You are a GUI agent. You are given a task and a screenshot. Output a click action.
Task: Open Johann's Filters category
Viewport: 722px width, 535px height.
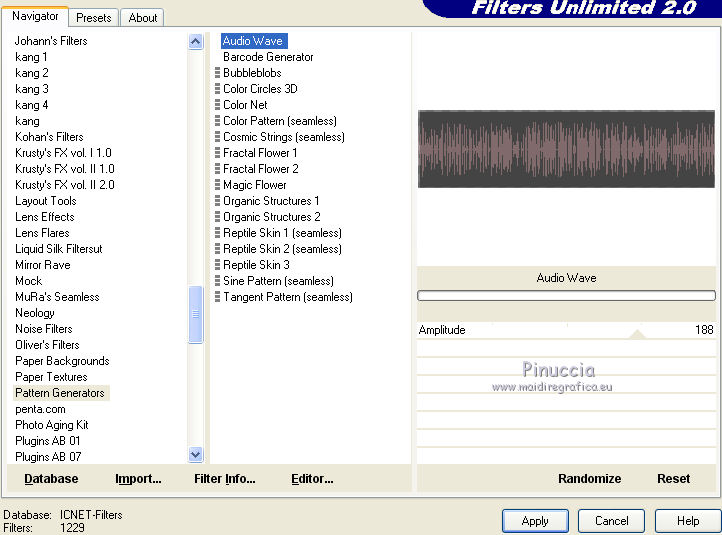pyautogui.click(x=51, y=41)
